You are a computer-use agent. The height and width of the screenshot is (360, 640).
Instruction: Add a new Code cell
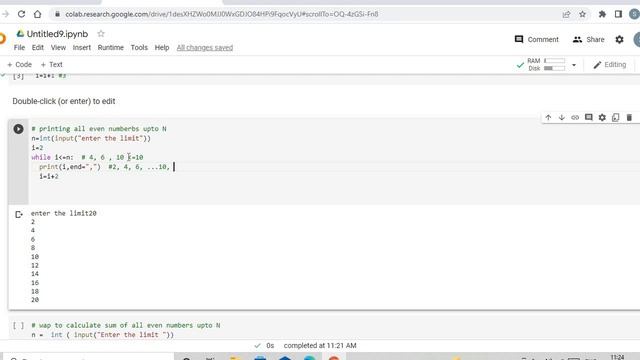pyautogui.click(x=19, y=64)
